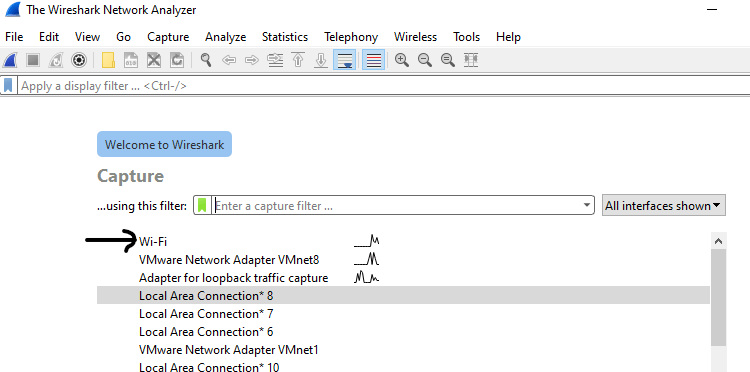
Task: Zoom out on packet text
Action: coord(425,60)
